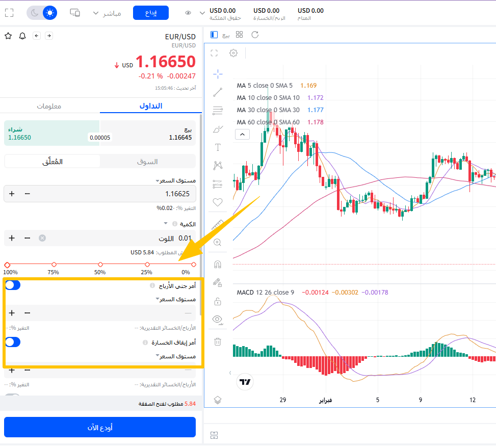Toggle the stop loss order switch
This screenshot has height=448, width=496.
(13, 342)
